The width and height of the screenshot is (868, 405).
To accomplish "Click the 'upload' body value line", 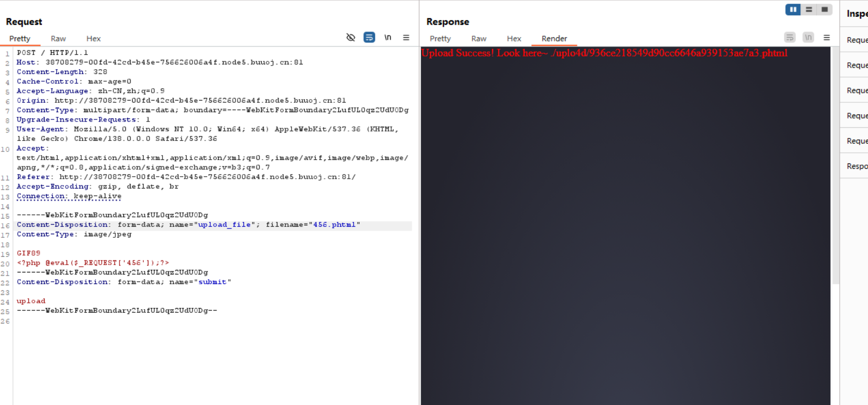I will pos(31,301).
